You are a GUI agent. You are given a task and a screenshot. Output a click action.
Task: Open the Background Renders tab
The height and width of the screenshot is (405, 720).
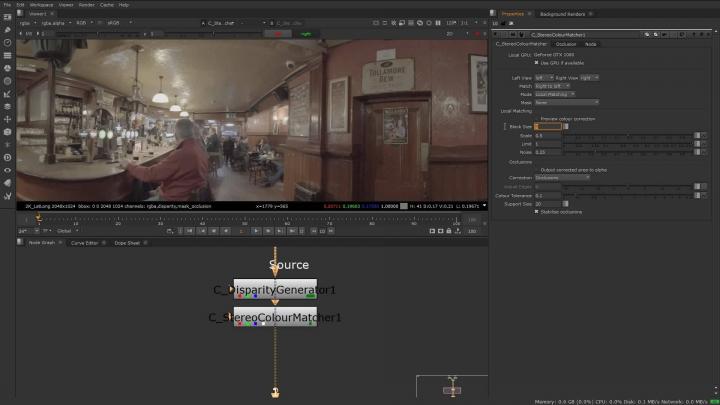click(561, 13)
